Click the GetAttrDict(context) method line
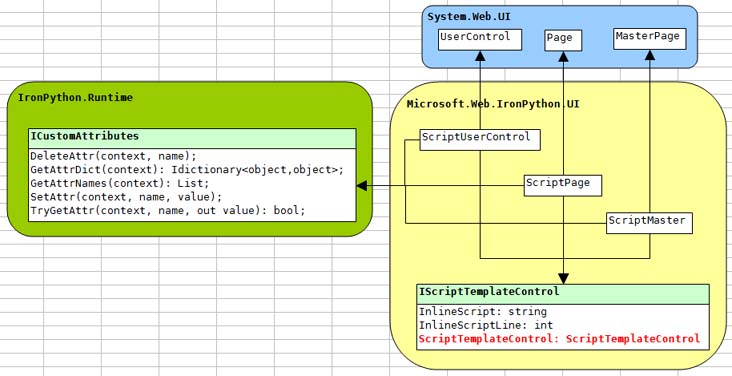732x376 pixels. (187, 170)
